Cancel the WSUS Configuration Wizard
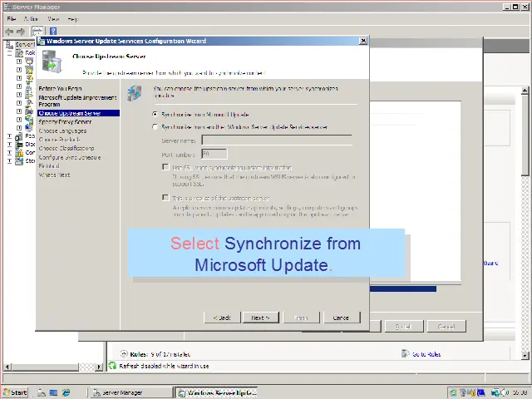Screen dimensions: 532x399 pyautogui.click(x=341, y=318)
